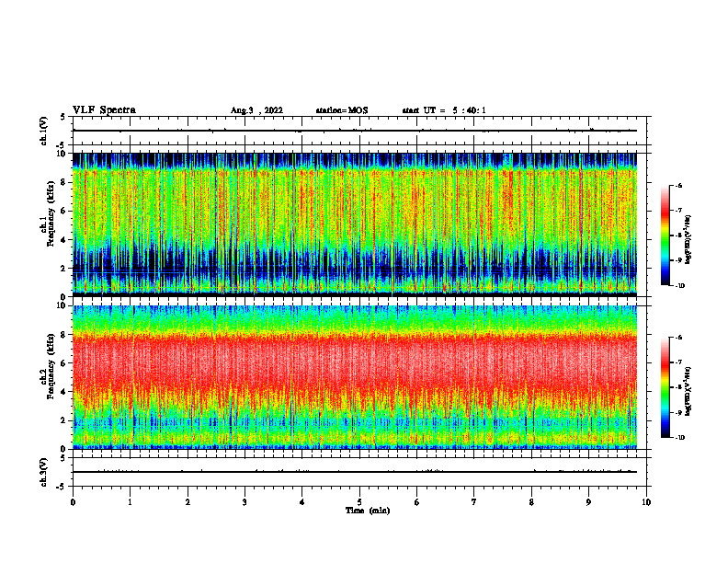Click the date text "Aug.3 , 2022"

pyautogui.click(x=256, y=110)
